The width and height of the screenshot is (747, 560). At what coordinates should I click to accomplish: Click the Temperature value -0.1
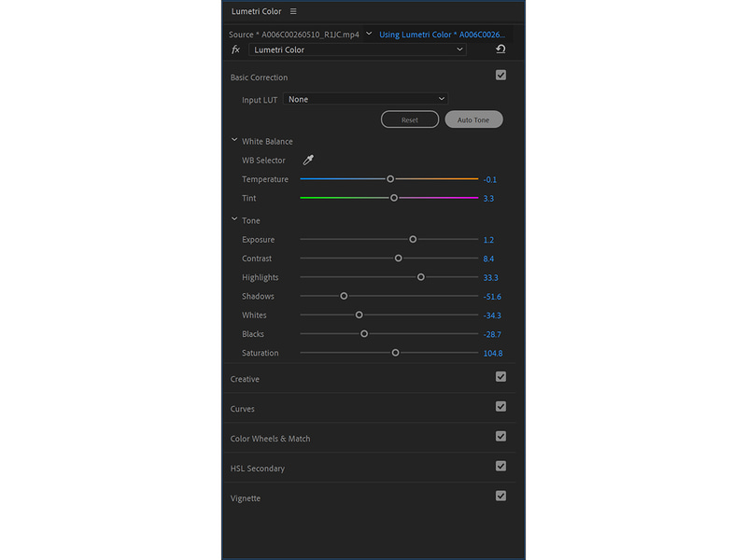pos(489,179)
